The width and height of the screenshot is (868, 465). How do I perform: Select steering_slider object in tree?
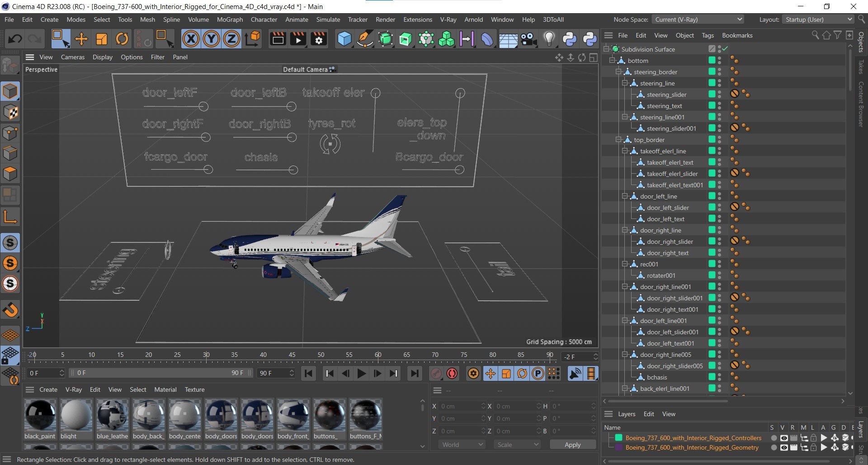(x=666, y=95)
